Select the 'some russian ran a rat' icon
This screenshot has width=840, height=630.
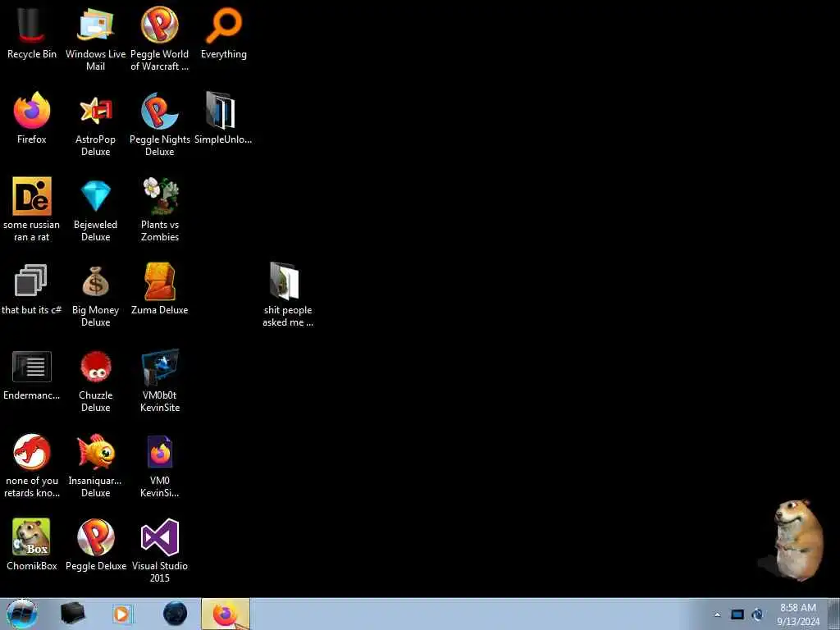pyautogui.click(x=32, y=196)
